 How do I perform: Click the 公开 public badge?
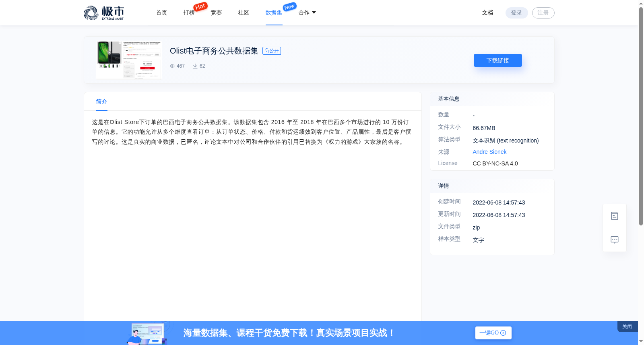click(x=272, y=51)
